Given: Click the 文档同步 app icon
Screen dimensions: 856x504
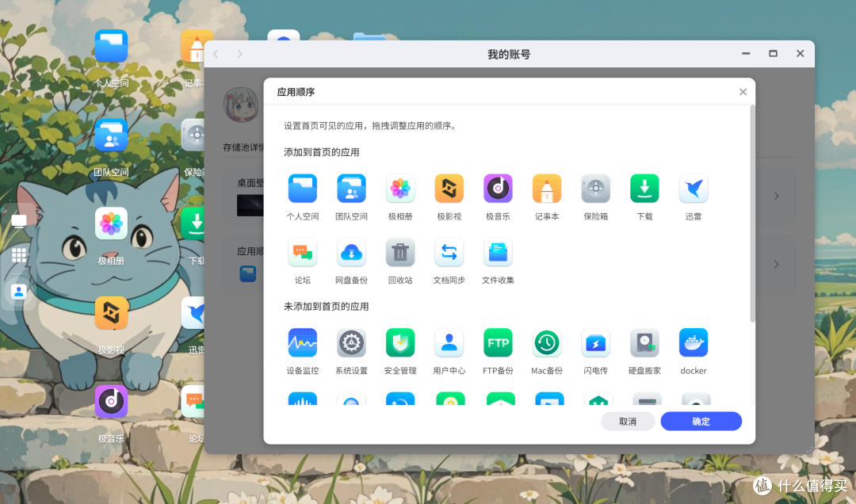Looking at the screenshot, I should (x=449, y=252).
